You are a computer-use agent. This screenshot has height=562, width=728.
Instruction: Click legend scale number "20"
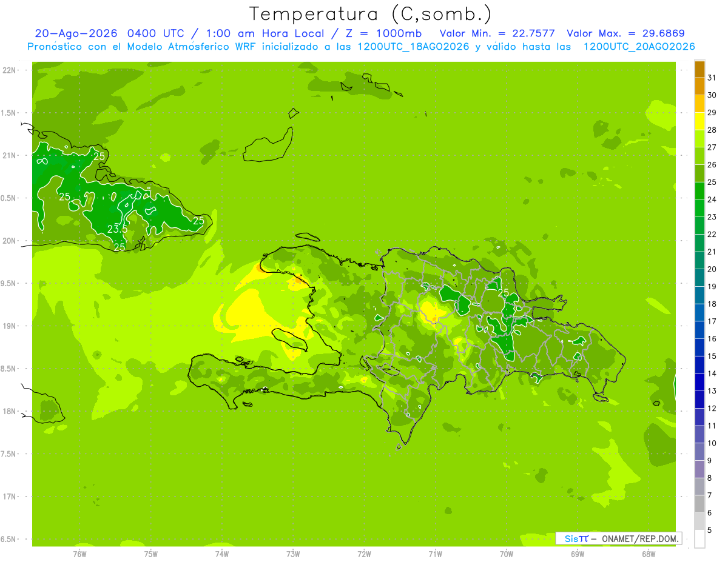tap(712, 269)
